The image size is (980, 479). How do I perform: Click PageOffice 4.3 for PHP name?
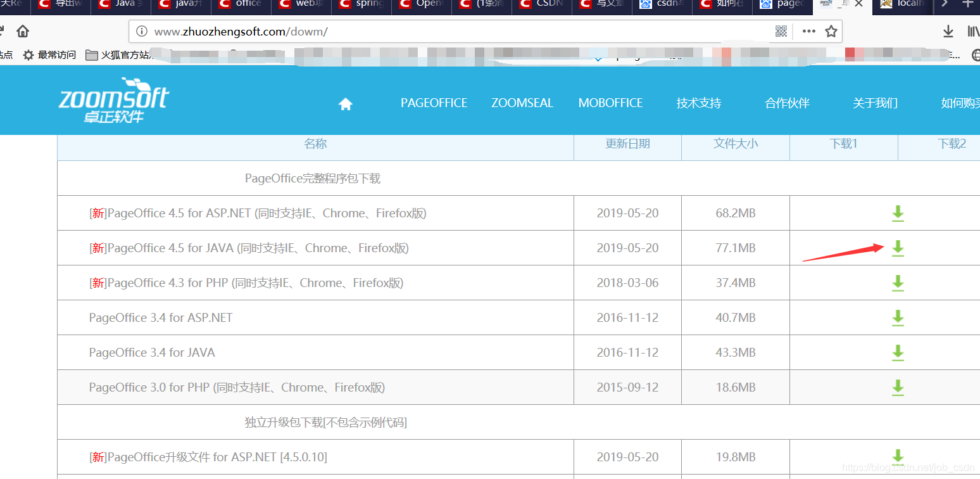[246, 283]
